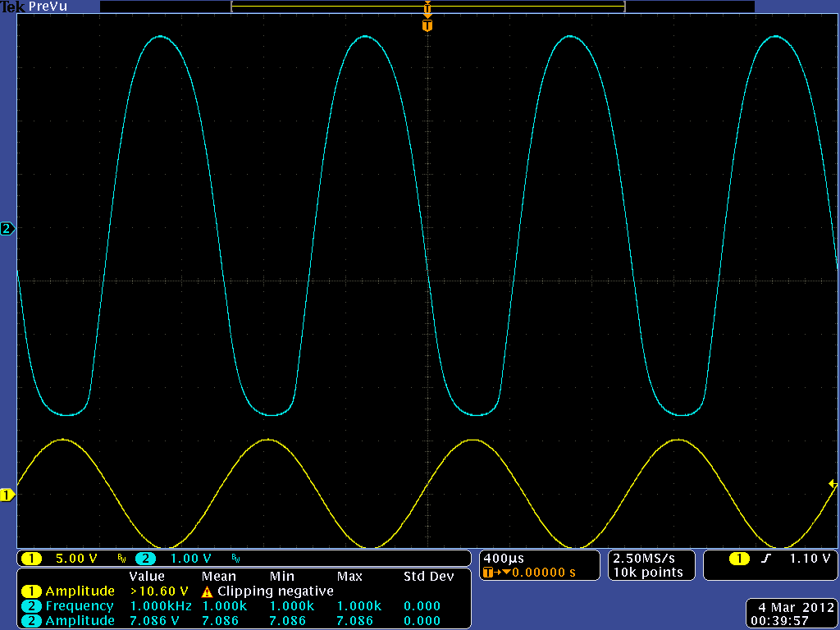Click the Min column header

(x=282, y=577)
